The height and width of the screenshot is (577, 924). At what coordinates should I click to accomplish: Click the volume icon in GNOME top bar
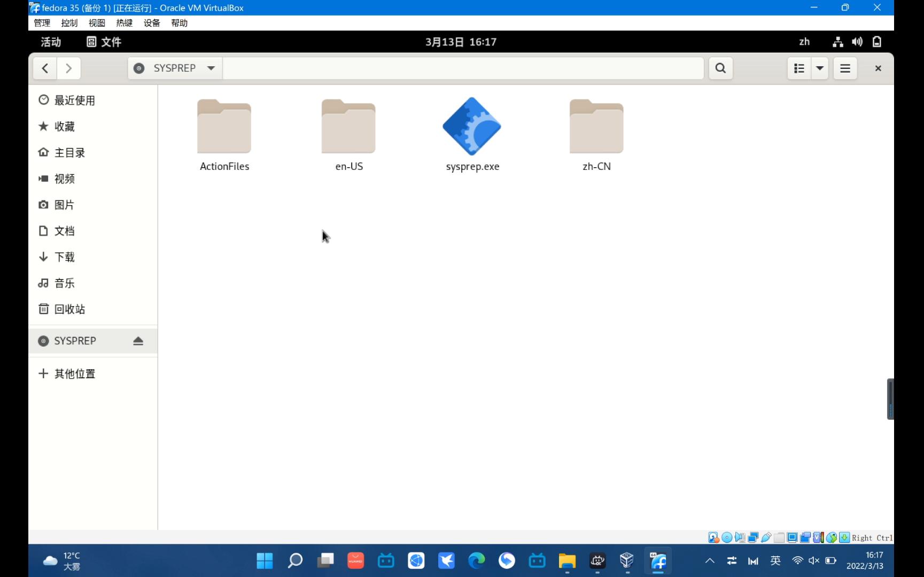click(857, 42)
